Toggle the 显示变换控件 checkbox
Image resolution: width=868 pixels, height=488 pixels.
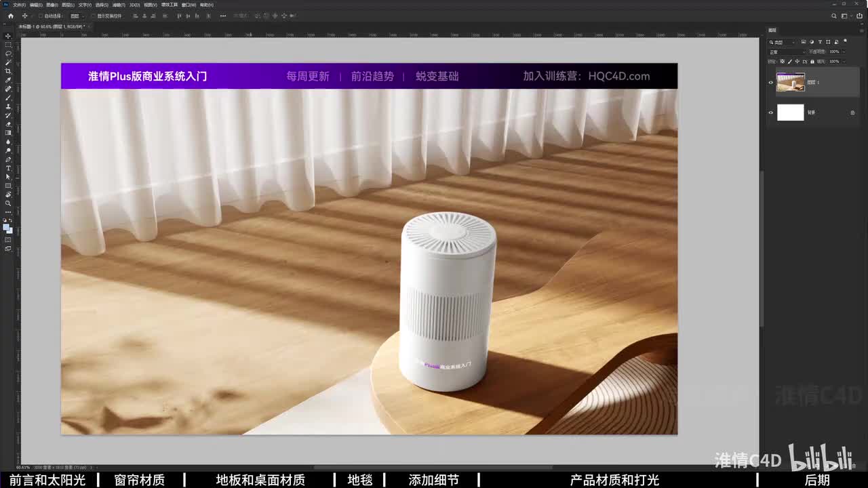[x=94, y=16]
